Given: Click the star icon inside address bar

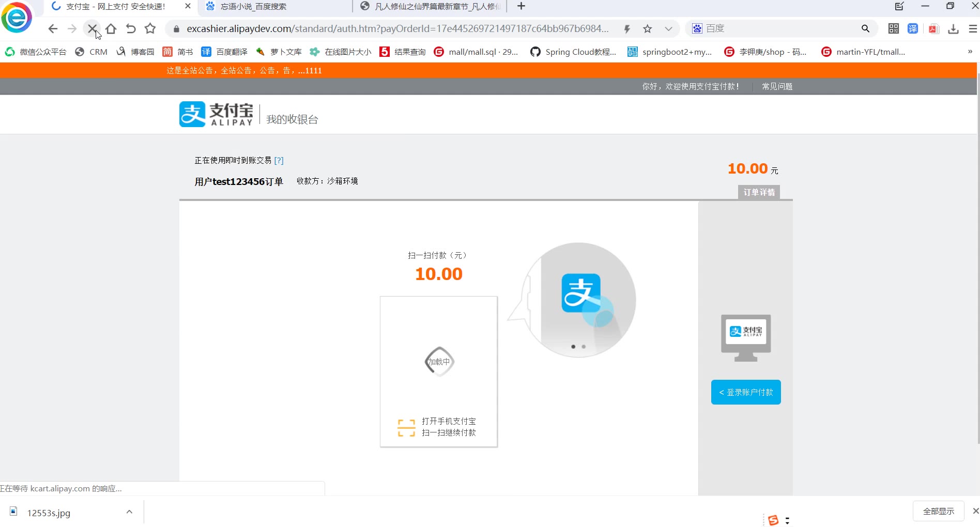Looking at the screenshot, I should point(648,29).
